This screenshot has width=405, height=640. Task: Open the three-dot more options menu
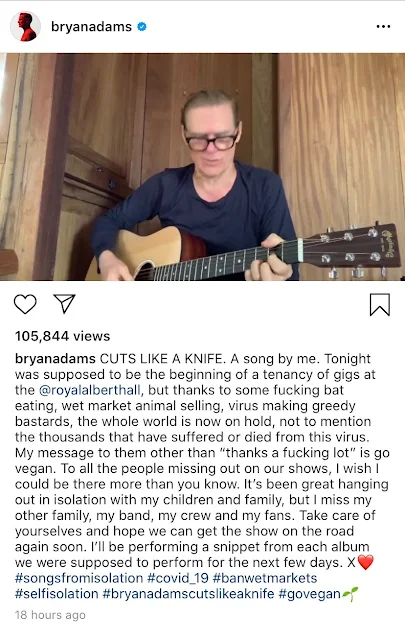point(383,27)
